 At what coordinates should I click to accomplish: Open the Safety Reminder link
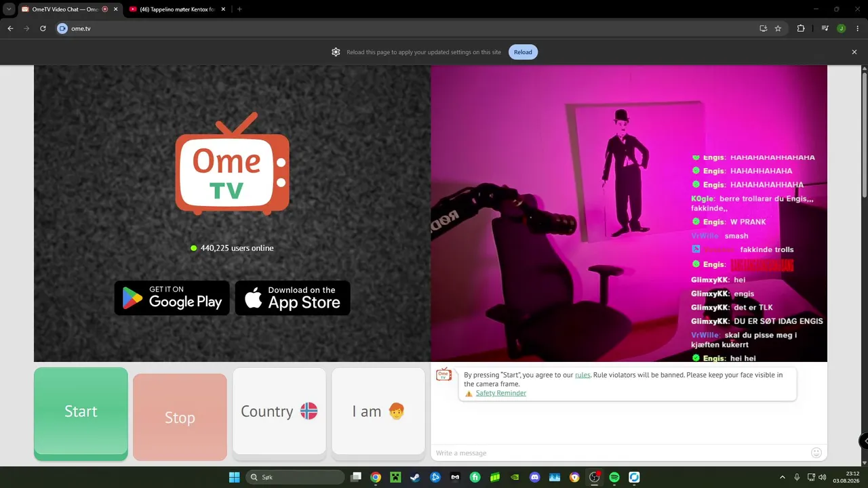[x=500, y=393]
